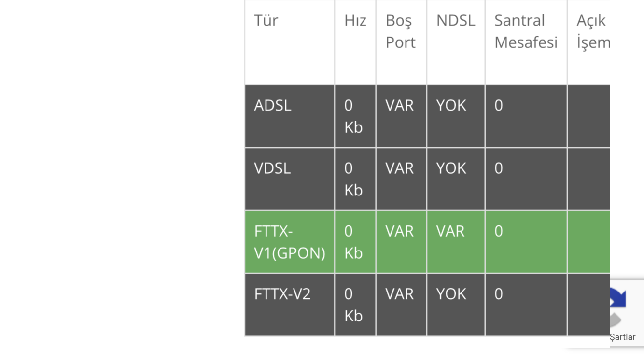The height and width of the screenshot is (362, 644).
Task: Click the Açık İşemri column header
Action: tap(592, 31)
